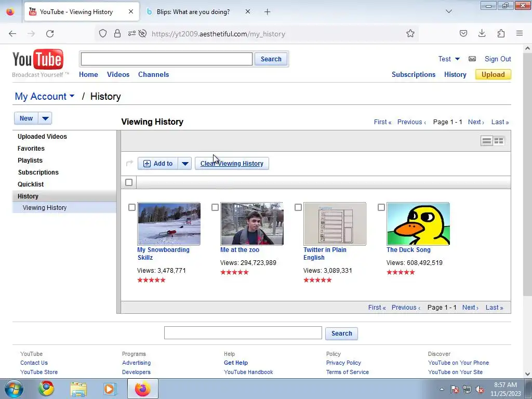This screenshot has height=399, width=532.
Task: Open Firefox hamburger application menu
Action: tap(520, 33)
